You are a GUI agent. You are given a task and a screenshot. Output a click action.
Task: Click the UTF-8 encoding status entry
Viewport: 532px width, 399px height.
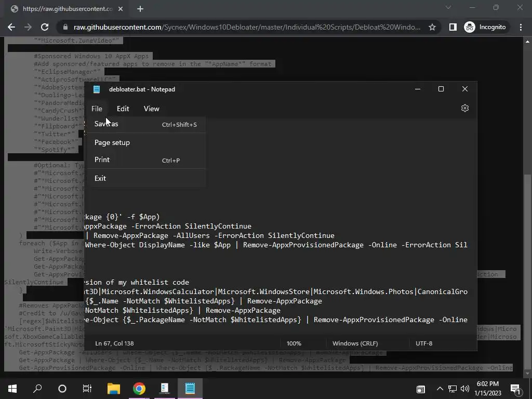click(x=424, y=343)
